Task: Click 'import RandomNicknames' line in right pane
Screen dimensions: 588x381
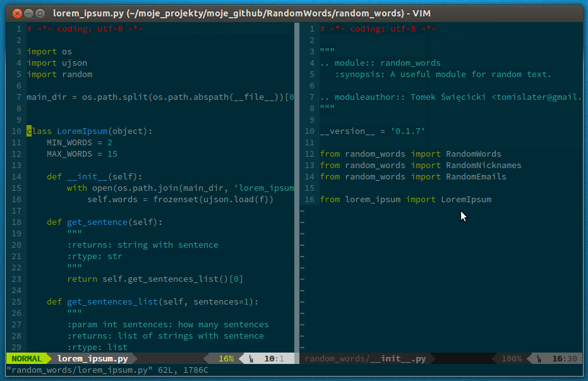Action: tap(421, 166)
